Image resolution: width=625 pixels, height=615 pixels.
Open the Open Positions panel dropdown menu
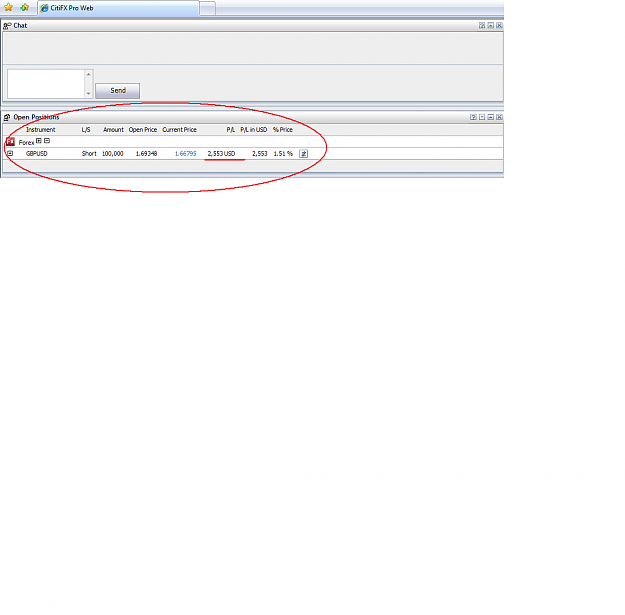click(x=482, y=117)
